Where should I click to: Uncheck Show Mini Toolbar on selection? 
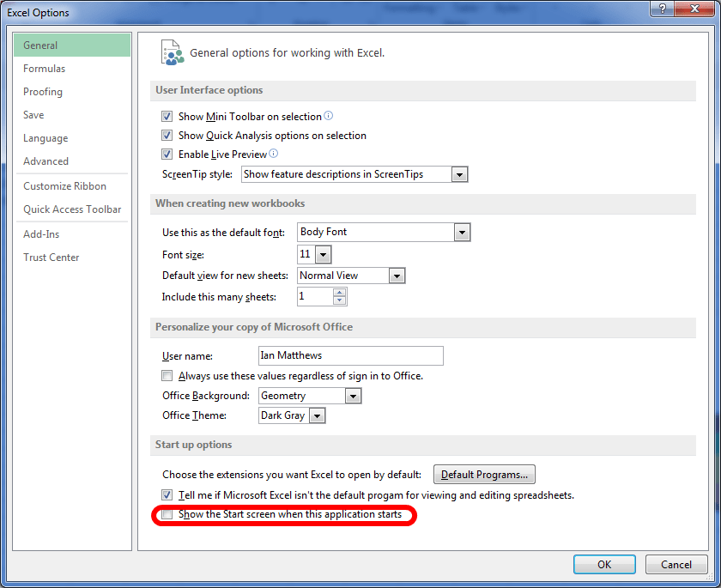167,117
